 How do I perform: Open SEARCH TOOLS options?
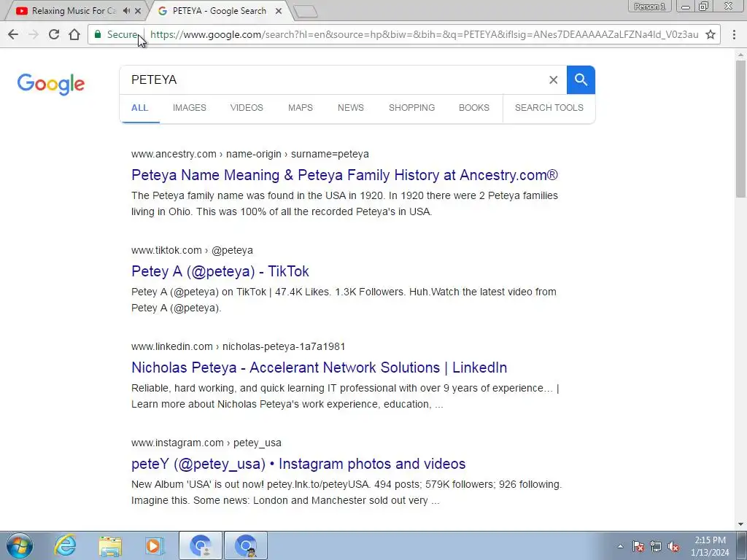click(x=549, y=108)
